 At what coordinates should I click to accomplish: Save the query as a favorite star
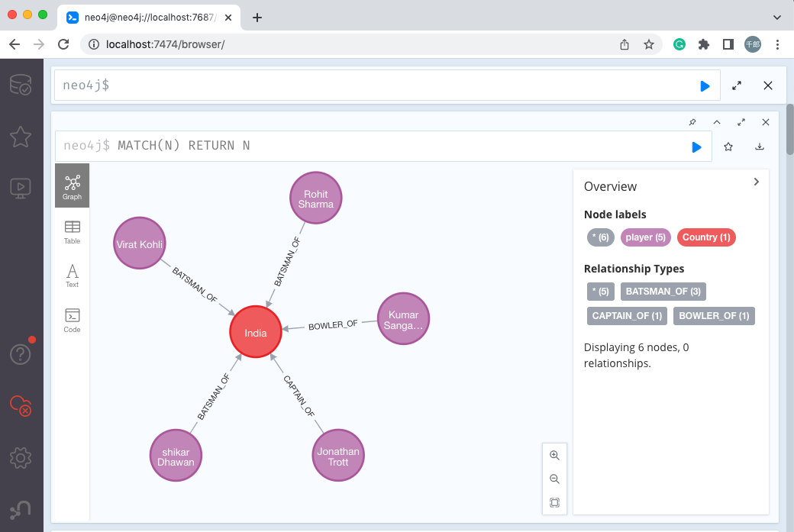pyautogui.click(x=728, y=147)
